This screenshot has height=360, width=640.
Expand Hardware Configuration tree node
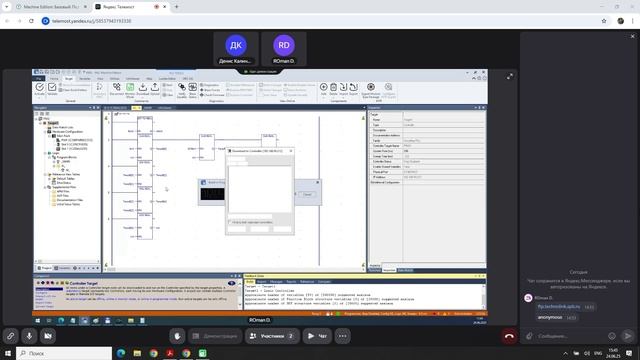click(45, 132)
